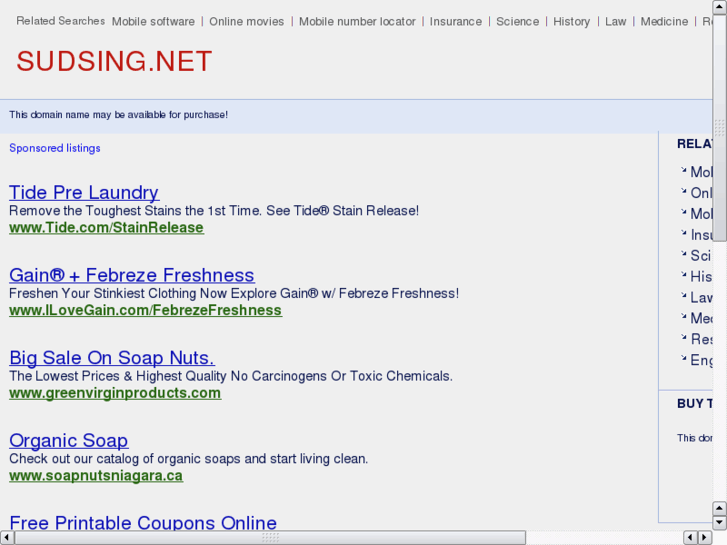This screenshot has height=545, width=727.
Task: Select the History link in top bar
Action: tap(572, 22)
